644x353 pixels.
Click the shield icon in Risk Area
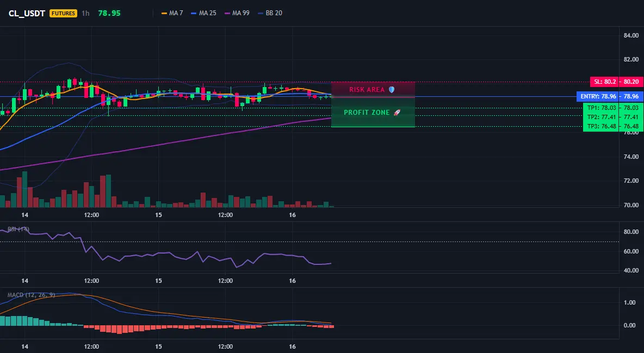tap(392, 90)
